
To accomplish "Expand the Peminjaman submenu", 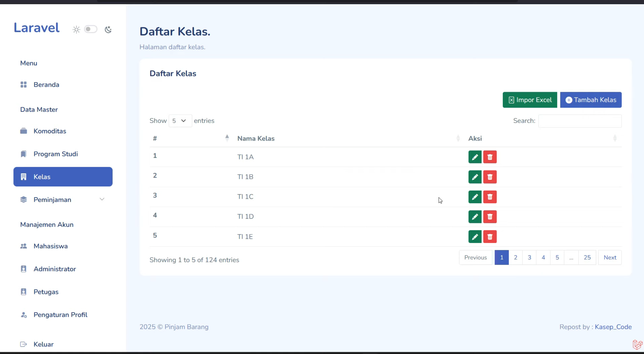I will [x=63, y=200].
